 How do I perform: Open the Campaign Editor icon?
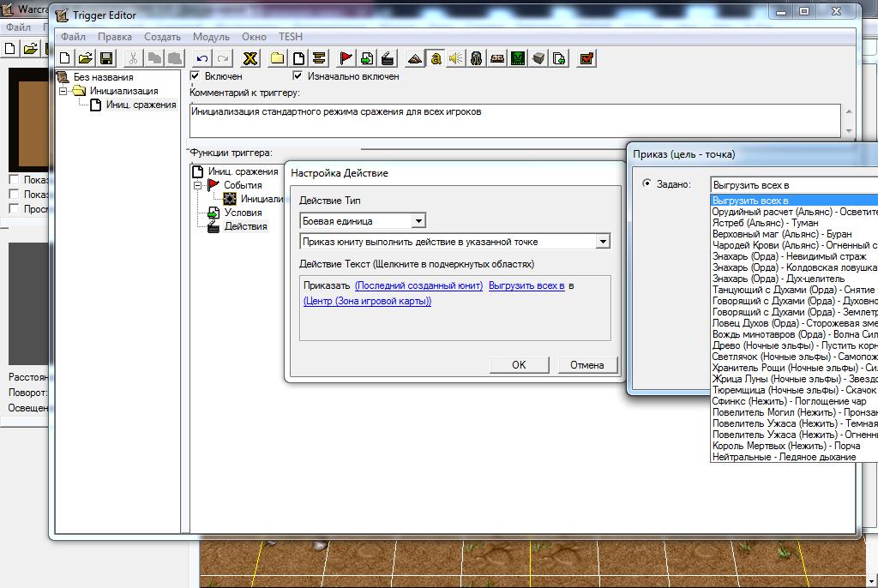pos(497,58)
